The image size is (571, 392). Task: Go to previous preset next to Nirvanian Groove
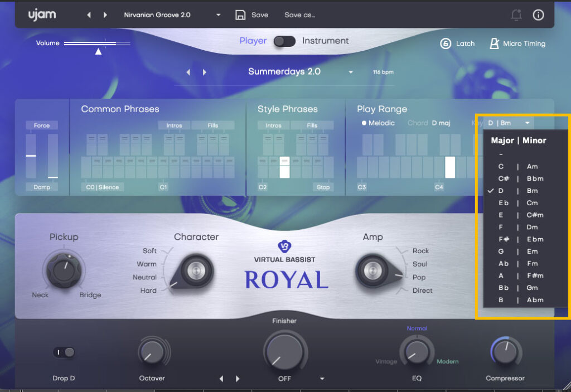[x=89, y=15]
